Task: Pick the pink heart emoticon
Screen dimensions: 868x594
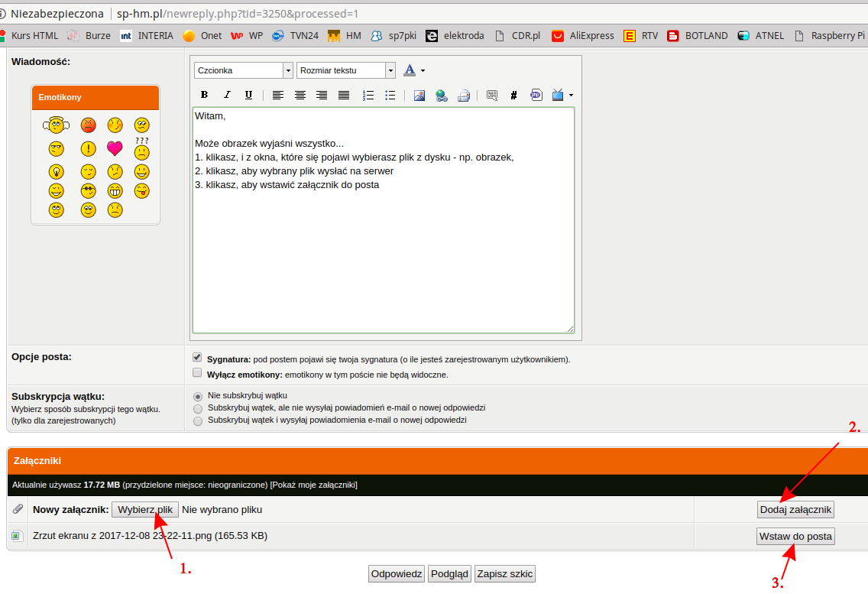Action: pyautogui.click(x=115, y=148)
